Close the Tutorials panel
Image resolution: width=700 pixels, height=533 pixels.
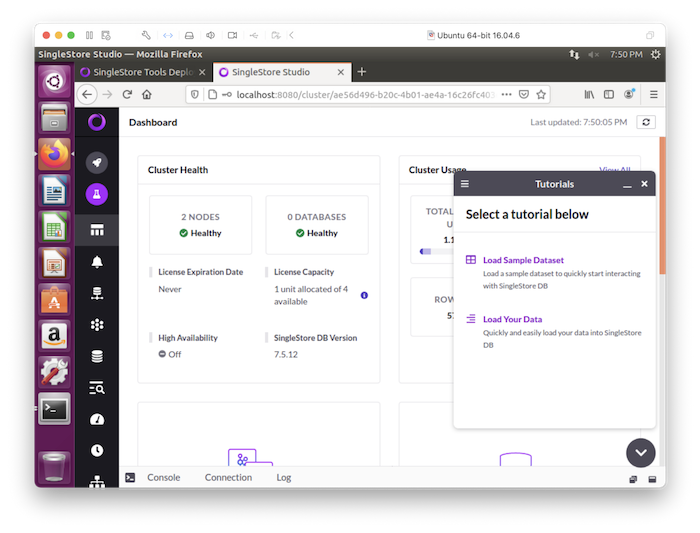(x=644, y=184)
